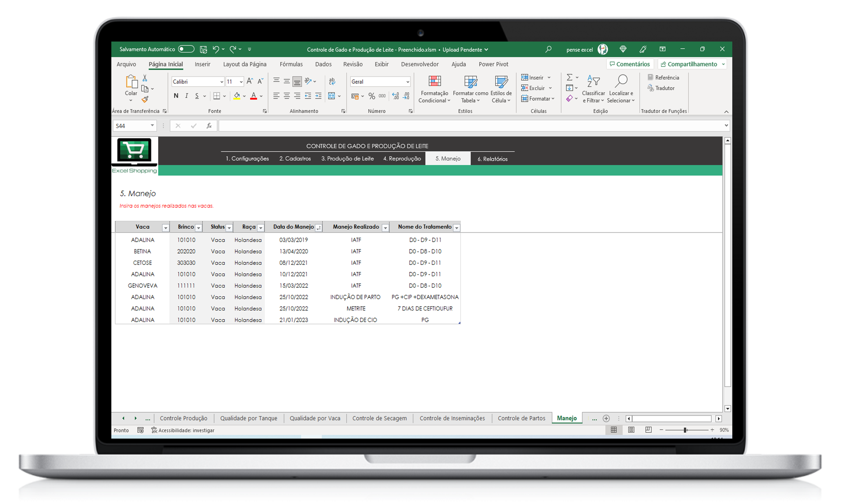Screen dimensions: 841x504
Task: Click the Name Box showing S44
Action: click(131, 126)
